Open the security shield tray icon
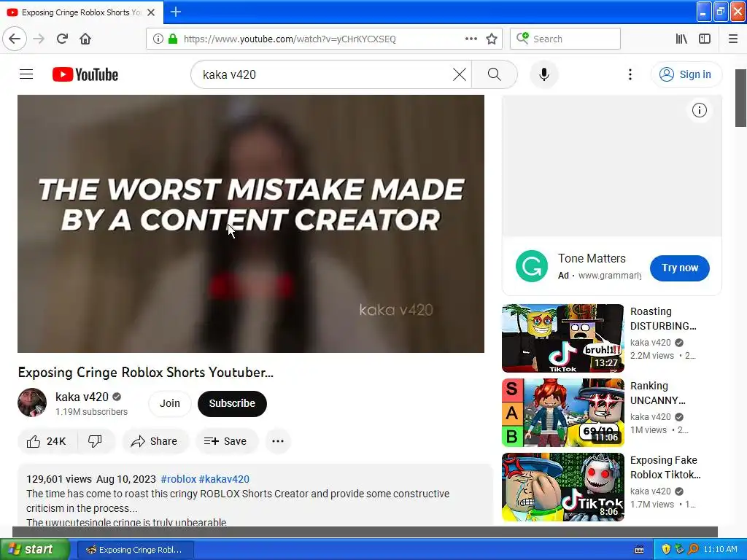Screen dimensions: 747x560 click(x=665, y=550)
